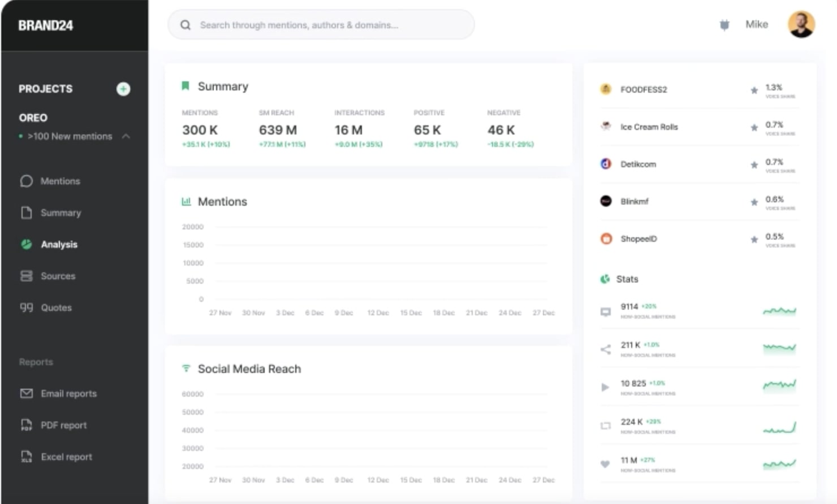The image size is (837, 504).
Task: Toggle star for ShopeeID
Action: [x=754, y=239]
